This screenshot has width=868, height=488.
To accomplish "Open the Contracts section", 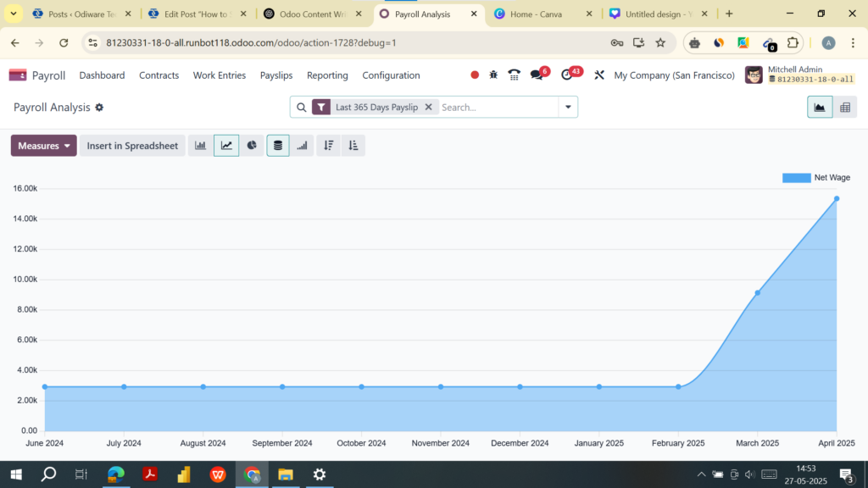I will 159,75.
